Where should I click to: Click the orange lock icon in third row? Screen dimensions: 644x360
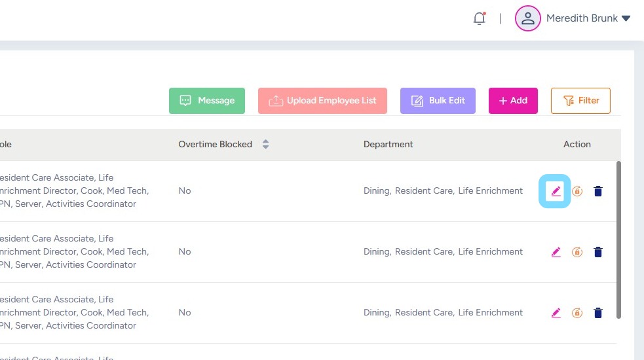click(577, 313)
